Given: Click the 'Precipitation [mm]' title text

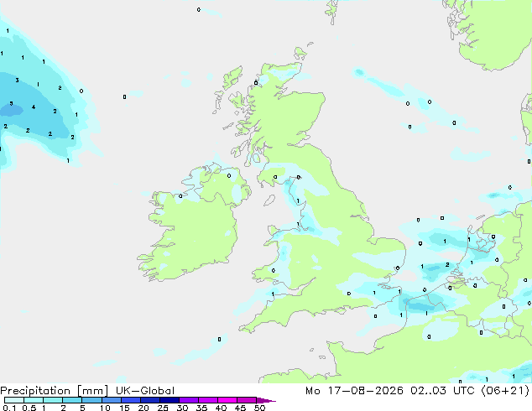Looking at the screenshot, I should (x=55, y=391).
